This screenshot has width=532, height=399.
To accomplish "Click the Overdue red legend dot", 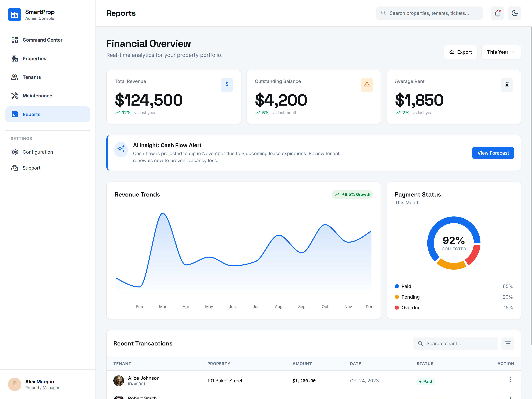I will pos(397,308).
